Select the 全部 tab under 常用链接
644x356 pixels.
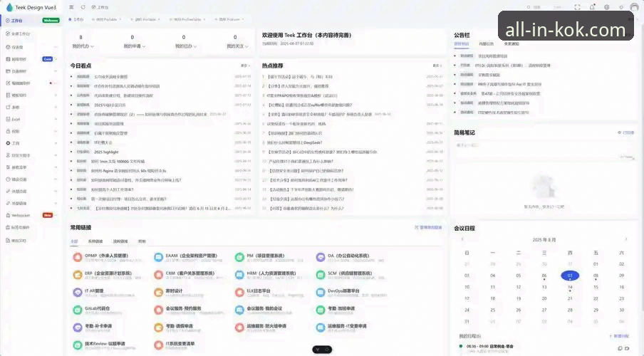click(x=74, y=241)
